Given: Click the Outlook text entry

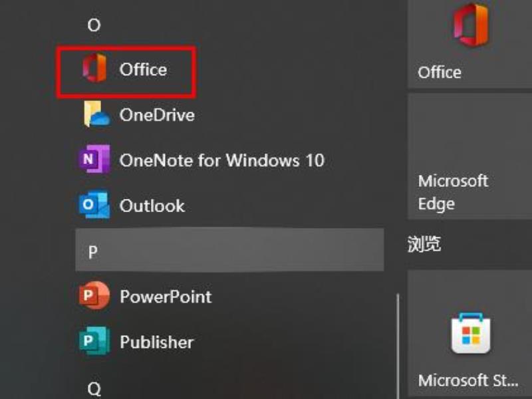Looking at the screenshot, I should pos(152,205).
